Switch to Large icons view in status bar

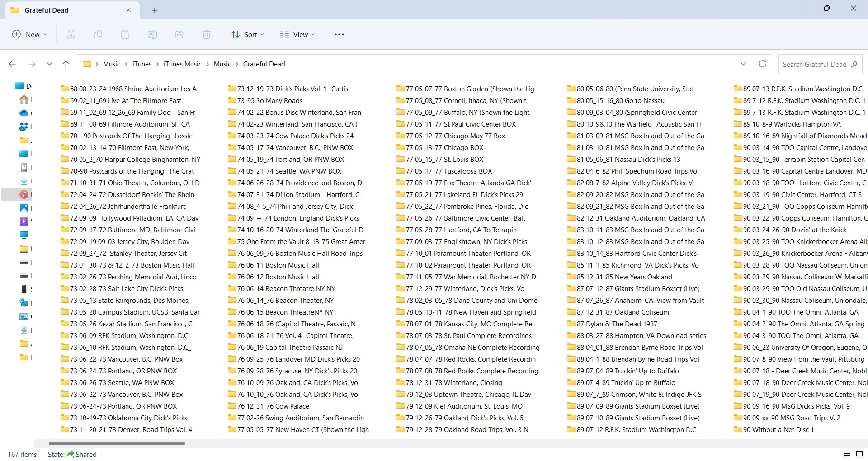pos(859,454)
